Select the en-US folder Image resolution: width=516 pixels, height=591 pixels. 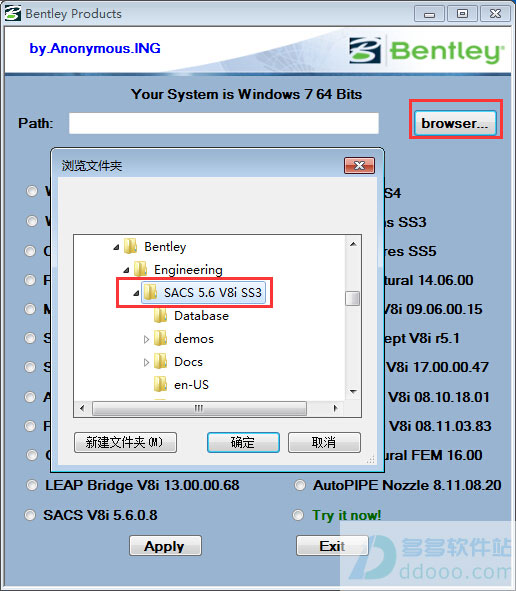191,385
